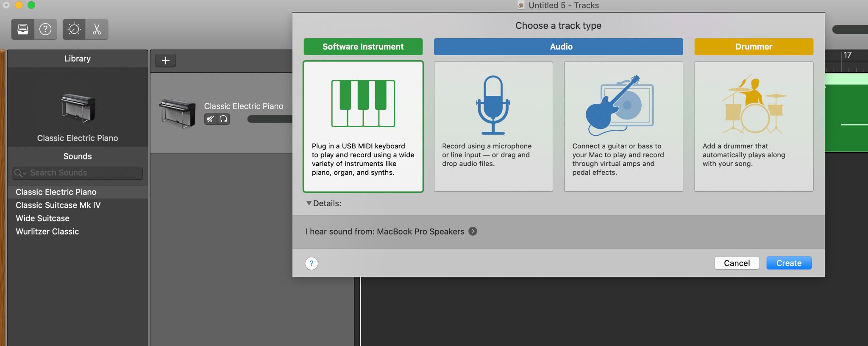Image resolution: width=868 pixels, height=346 pixels.
Task: Select the guitar and amp track tile
Action: (x=623, y=126)
